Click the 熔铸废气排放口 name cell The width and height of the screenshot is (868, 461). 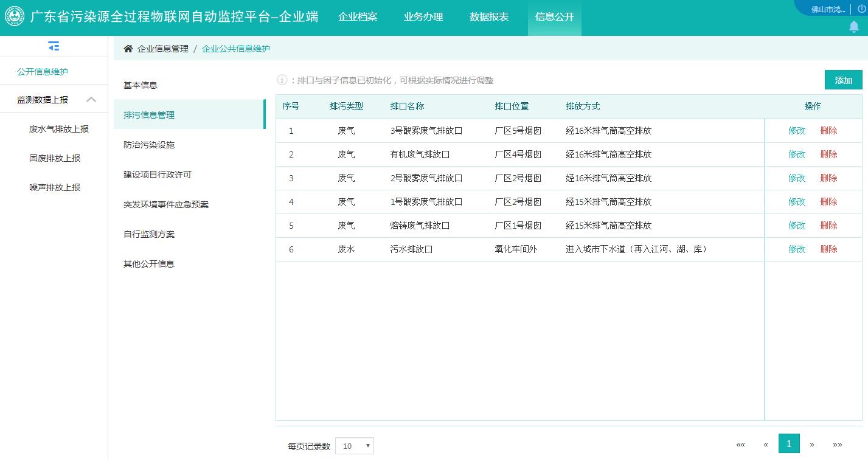(x=420, y=225)
